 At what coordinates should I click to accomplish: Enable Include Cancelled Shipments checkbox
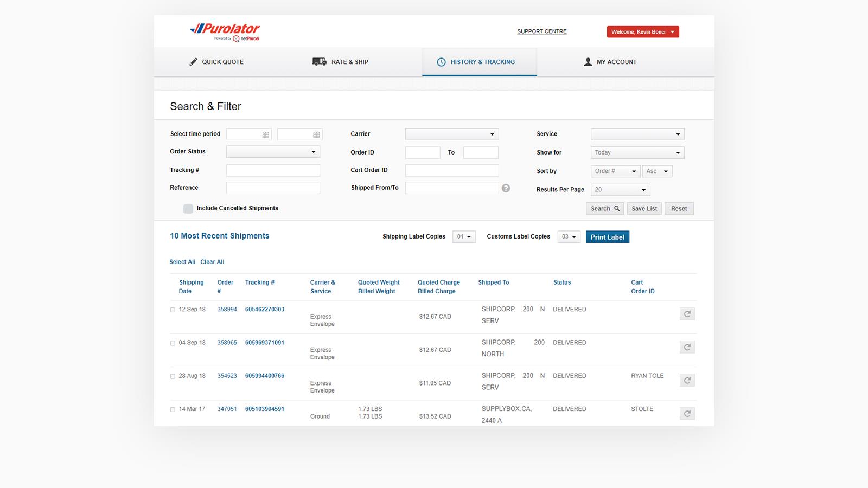point(188,209)
